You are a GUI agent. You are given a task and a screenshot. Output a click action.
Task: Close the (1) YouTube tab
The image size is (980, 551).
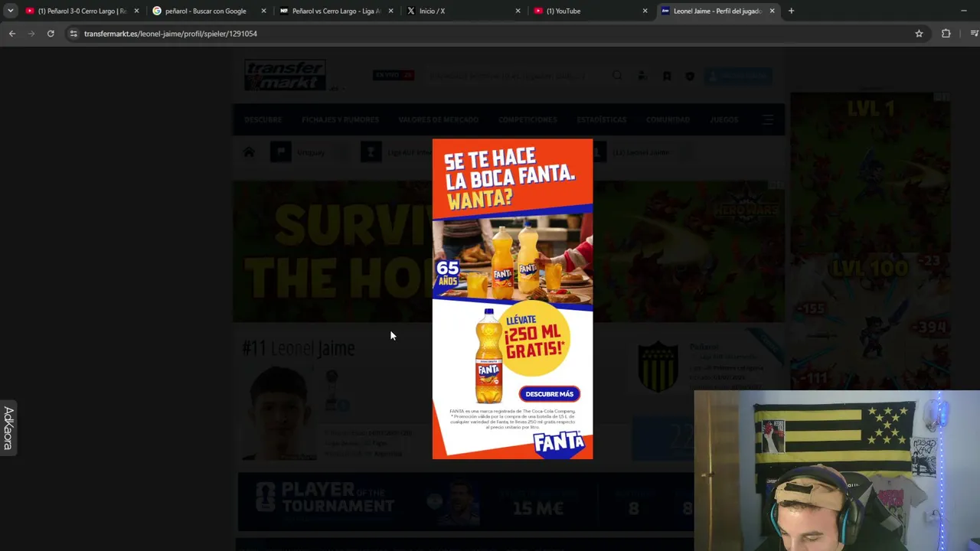[x=645, y=11]
